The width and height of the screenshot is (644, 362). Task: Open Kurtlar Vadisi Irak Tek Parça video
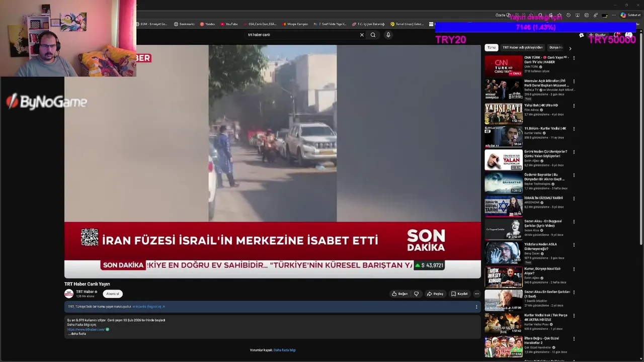[504, 323]
